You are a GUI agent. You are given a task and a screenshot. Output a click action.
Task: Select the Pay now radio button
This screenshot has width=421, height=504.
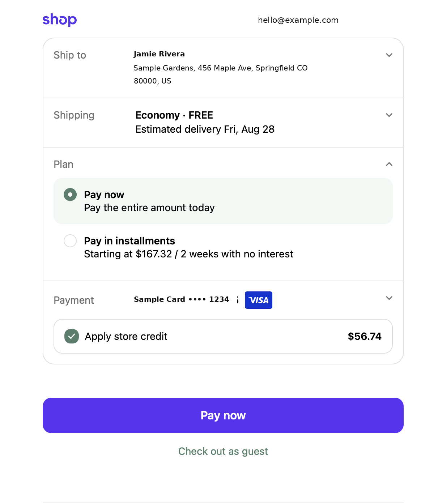70,195
